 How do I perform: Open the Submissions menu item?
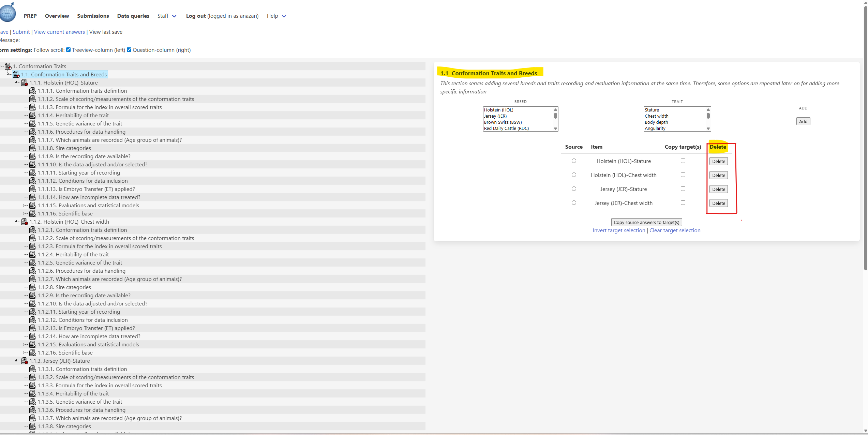93,16
